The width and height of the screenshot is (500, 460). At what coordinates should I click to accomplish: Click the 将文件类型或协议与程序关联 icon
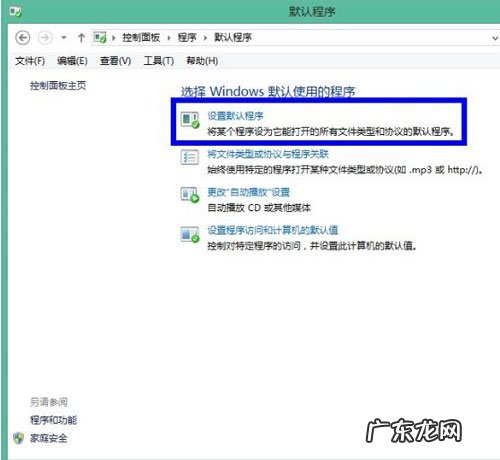pos(190,157)
